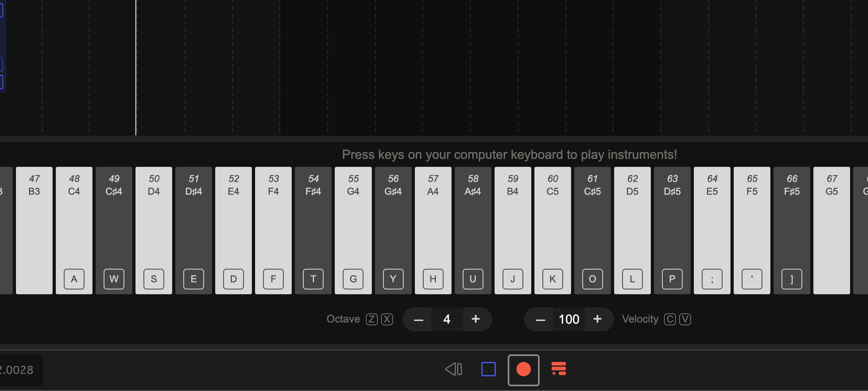This screenshot has height=391, width=868.
Task: Click the return to start icon
Action: [x=454, y=369]
